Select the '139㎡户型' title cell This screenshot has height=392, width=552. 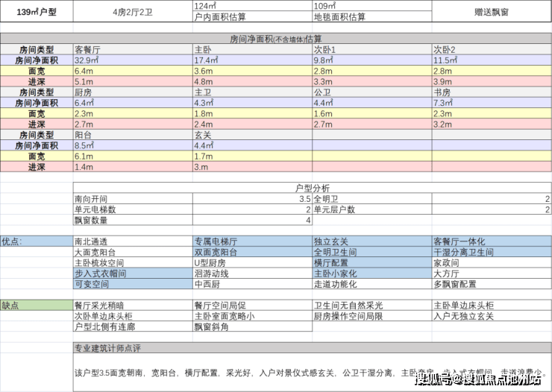(37, 12)
